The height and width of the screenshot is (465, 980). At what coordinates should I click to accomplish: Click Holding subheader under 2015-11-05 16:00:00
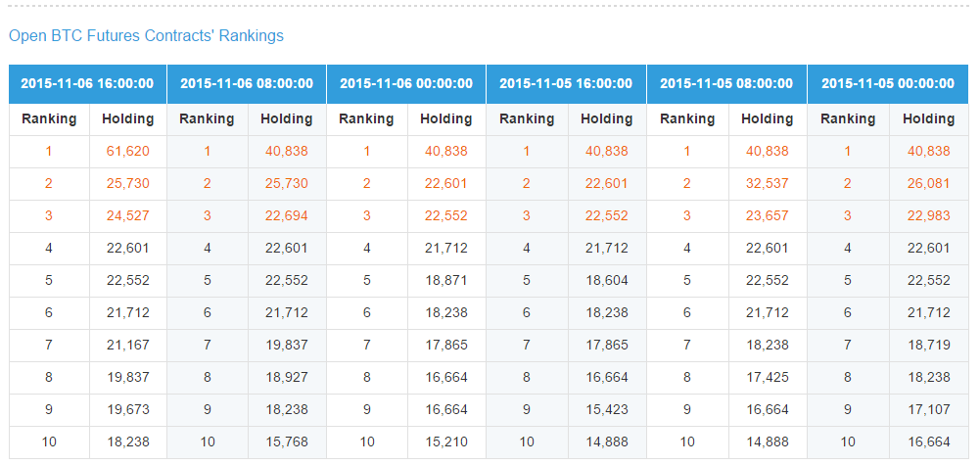pyautogui.click(x=607, y=118)
